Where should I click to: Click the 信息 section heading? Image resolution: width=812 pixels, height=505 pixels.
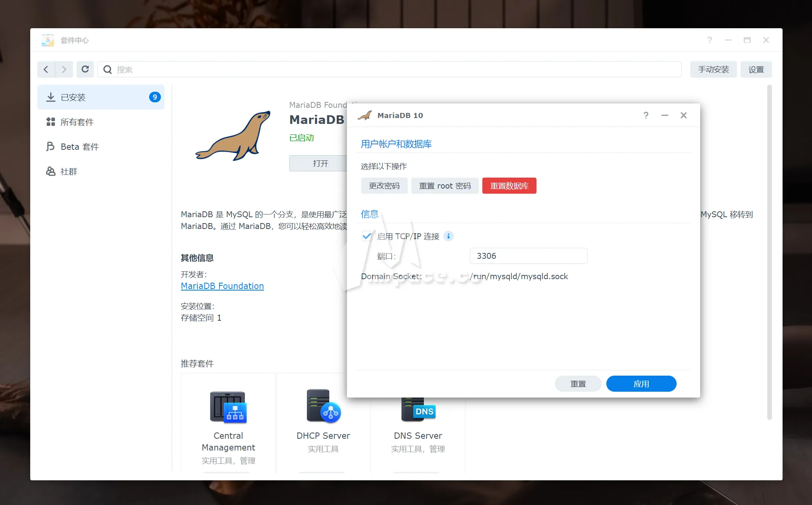pyautogui.click(x=370, y=214)
